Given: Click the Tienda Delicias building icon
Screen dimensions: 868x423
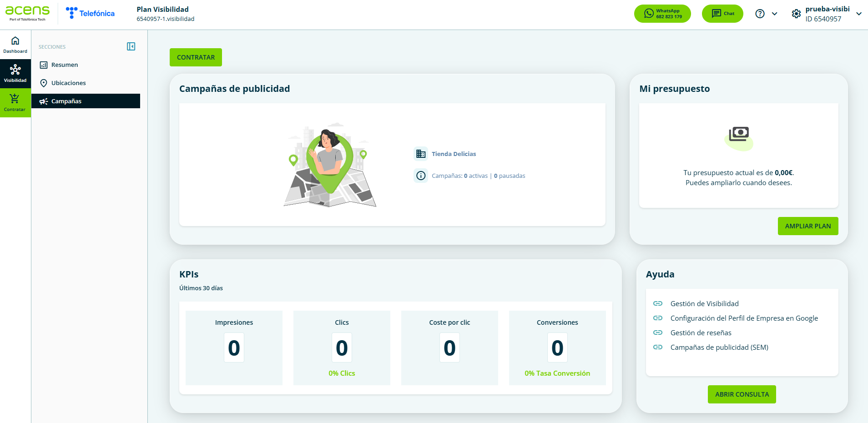Looking at the screenshot, I should coord(421,154).
